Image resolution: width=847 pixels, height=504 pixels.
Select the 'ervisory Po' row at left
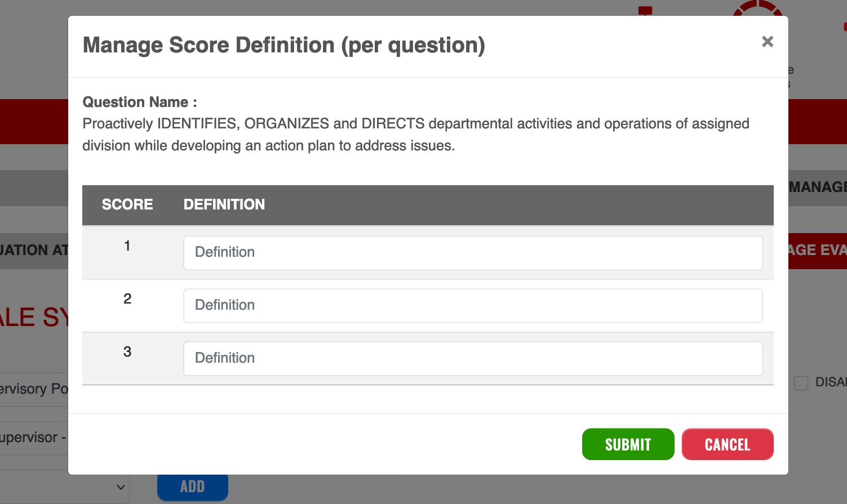point(34,389)
